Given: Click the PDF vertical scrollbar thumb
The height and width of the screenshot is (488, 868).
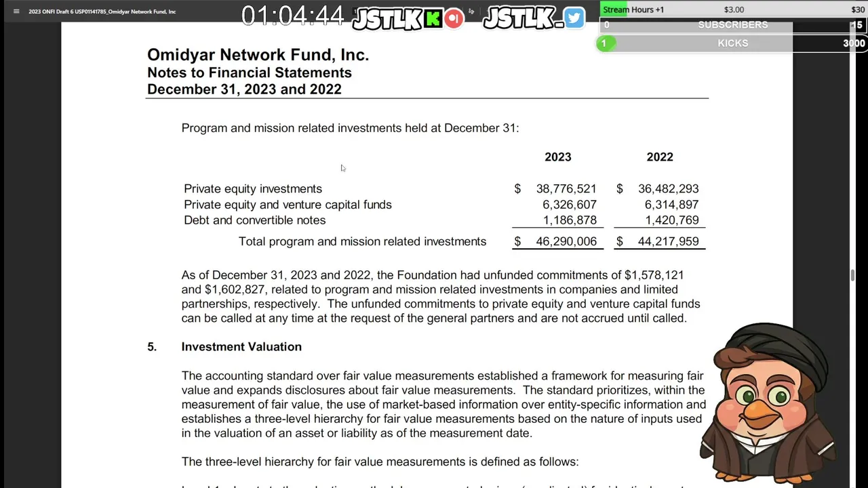Looking at the screenshot, I should 854,276.
